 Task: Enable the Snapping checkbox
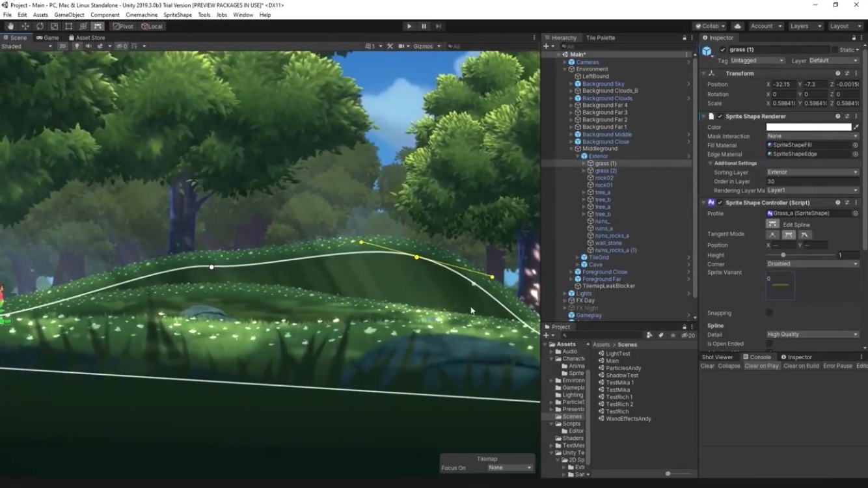[769, 313]
